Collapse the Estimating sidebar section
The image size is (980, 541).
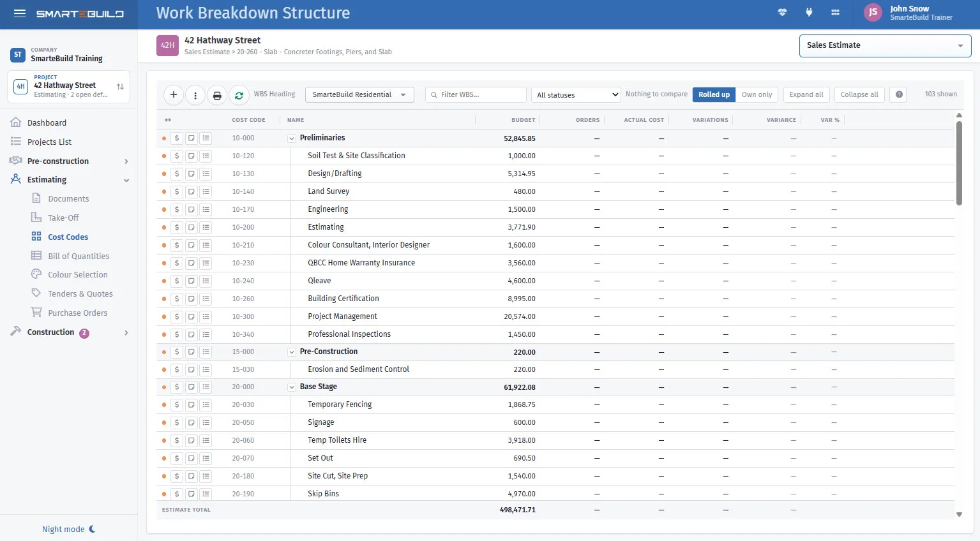click(x=126, y=181)
